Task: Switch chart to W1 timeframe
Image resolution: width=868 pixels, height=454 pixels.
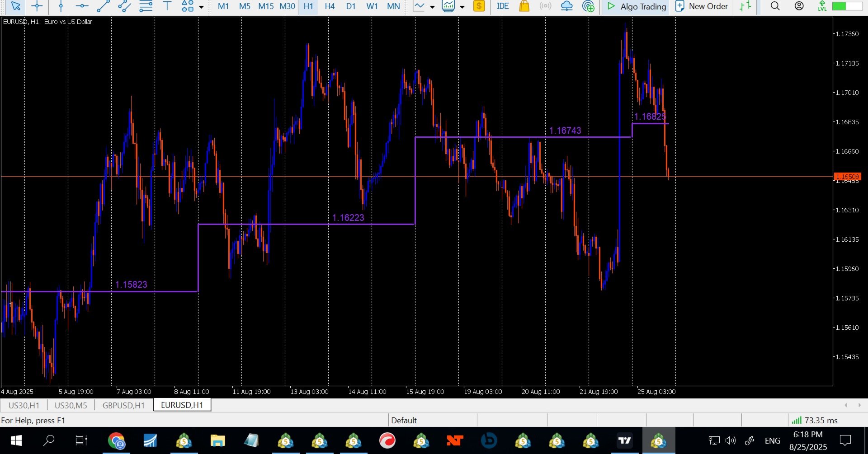Action: 372,6
